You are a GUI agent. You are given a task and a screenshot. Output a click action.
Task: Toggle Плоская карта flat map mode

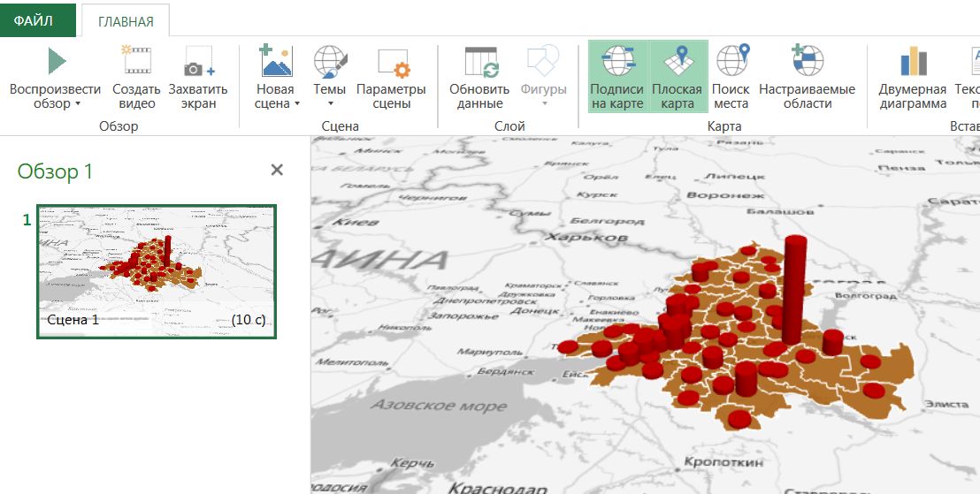(x=677, y=63)
